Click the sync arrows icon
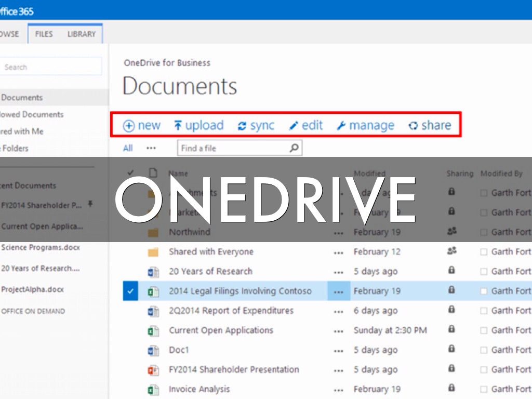Image resolution: width=532 pixels, height=399 pixels. (x=242, y=126)
